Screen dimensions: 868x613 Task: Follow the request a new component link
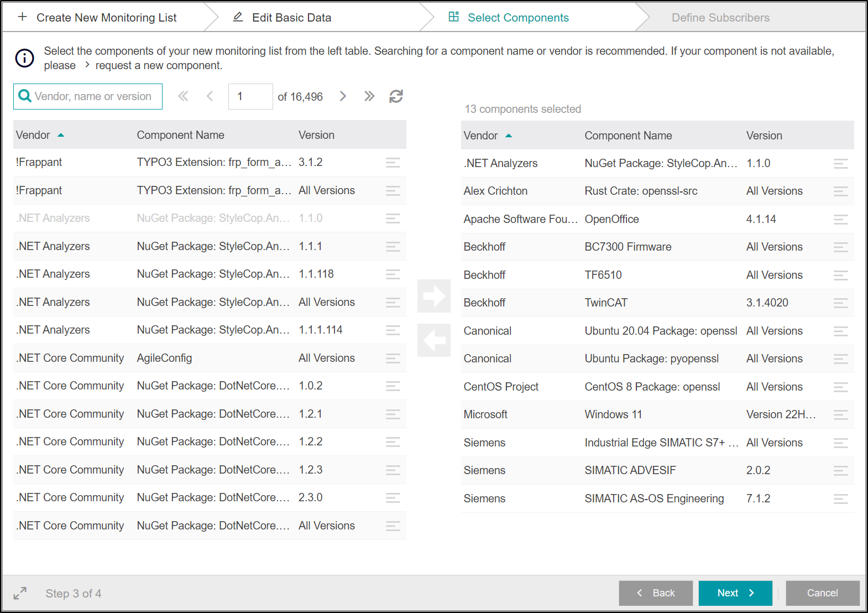tap(159, 65)
